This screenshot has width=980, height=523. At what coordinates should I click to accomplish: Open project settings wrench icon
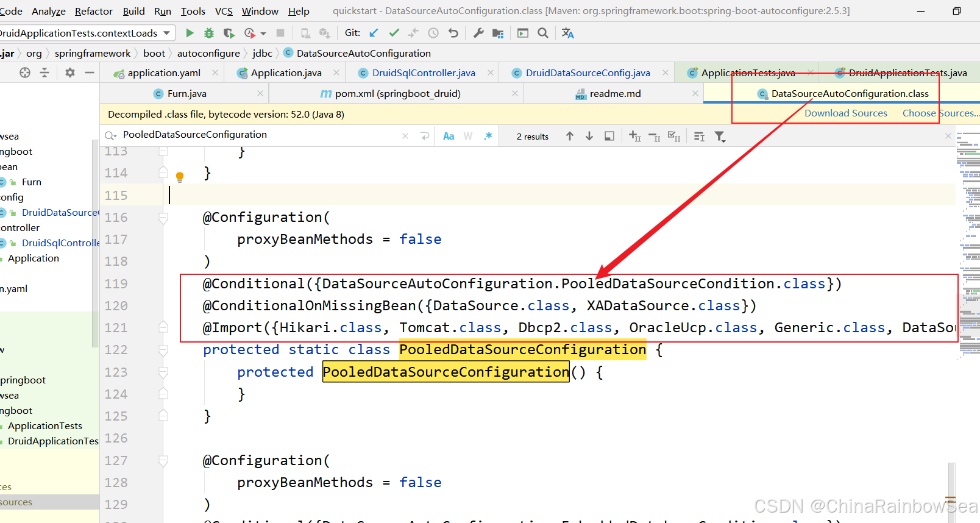(x=478, y=33)
